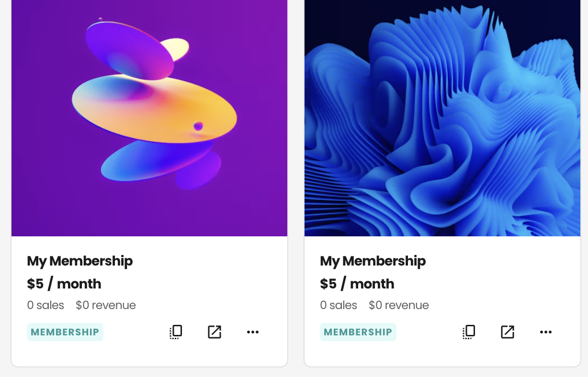
Task: Open blue-waves membership in new window
Action: [x=508, y=332]
